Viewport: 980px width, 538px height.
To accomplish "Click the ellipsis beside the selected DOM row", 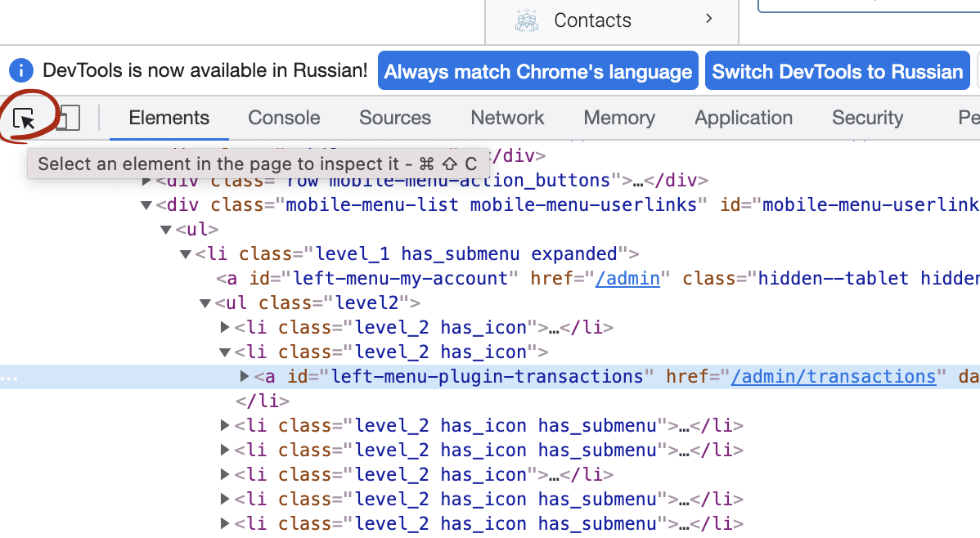I will [8, 377].
